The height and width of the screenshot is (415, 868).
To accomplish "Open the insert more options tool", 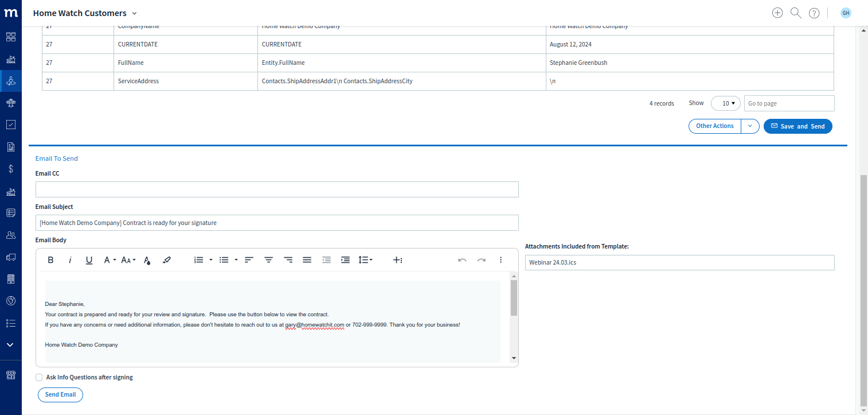I will click(x=397, y=260).
